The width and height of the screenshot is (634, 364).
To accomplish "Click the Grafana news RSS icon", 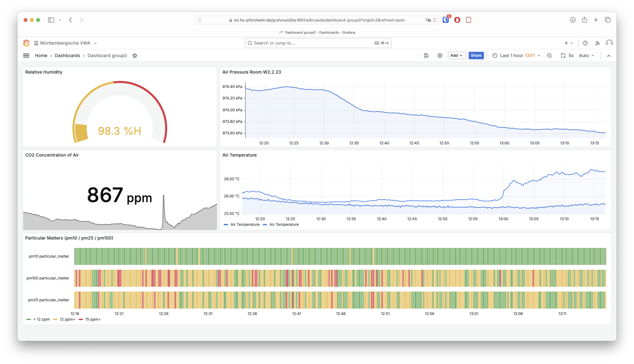I will 598,43.
